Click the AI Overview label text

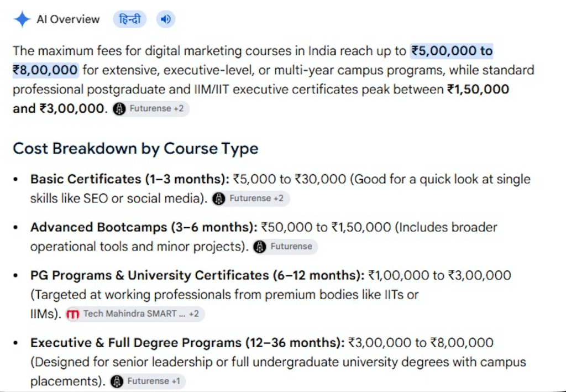click(x=68, y=19)
